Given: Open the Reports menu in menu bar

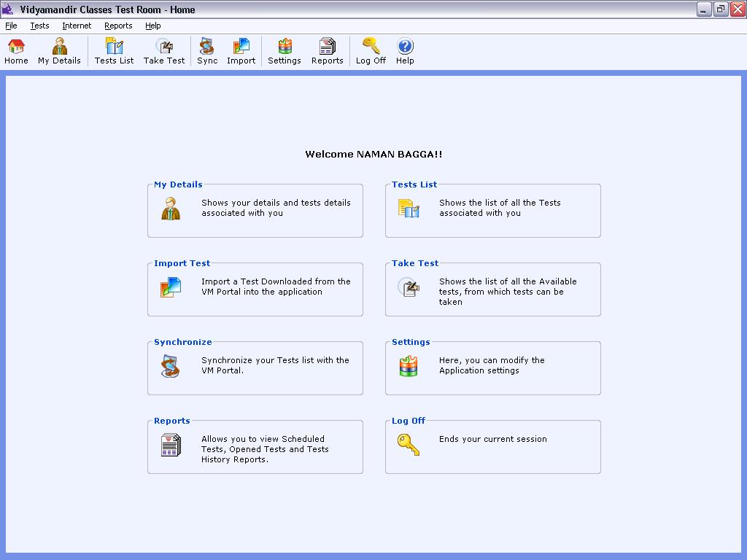Looking at the screenshot, I should [x=118, y=26].
